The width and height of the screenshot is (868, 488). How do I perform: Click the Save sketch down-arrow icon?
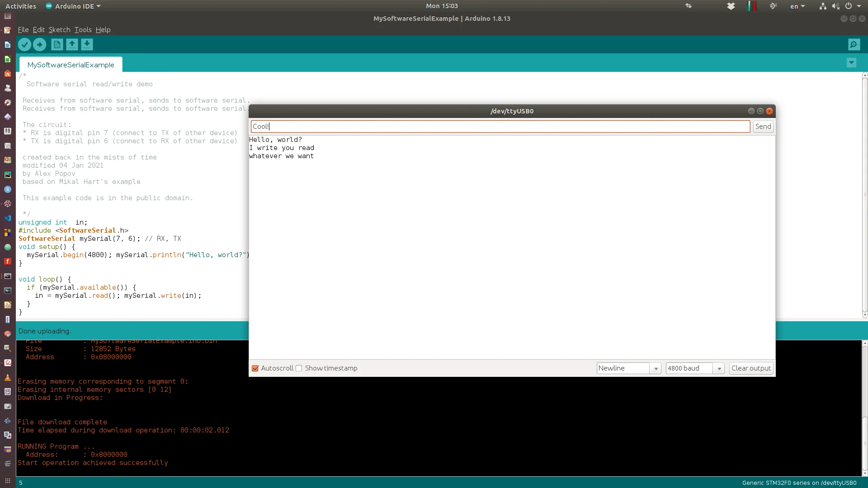[x=87, y=44]
